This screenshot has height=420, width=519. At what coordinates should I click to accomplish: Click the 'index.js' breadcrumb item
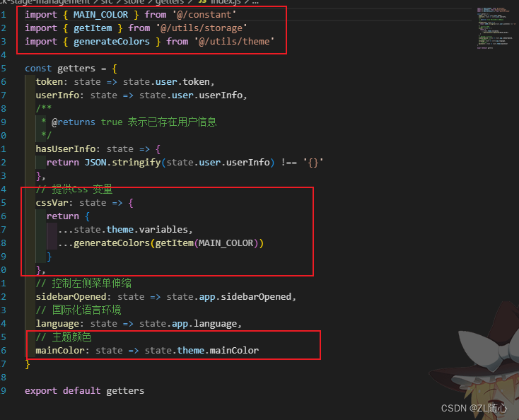[x=226, y=2]
